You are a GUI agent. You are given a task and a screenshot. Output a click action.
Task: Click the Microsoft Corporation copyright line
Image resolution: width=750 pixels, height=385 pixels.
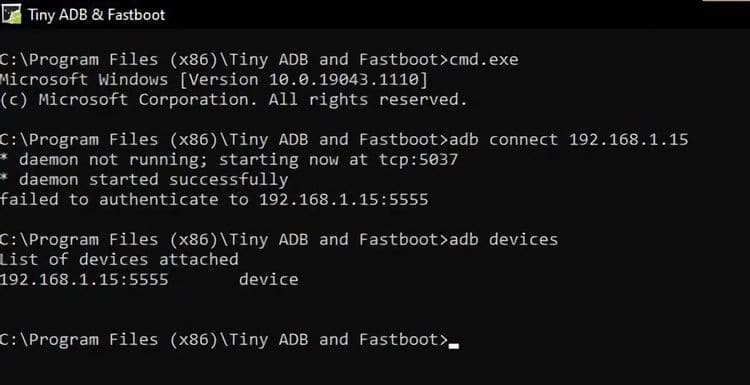[233, 99]
